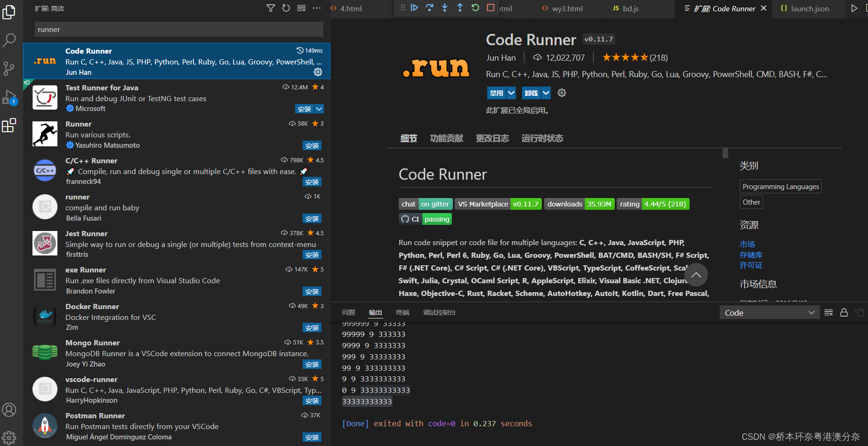Viewport: 868px width, 446px height.
Task: Open the 功能贡献 tab
Action: tap(446, 138)
